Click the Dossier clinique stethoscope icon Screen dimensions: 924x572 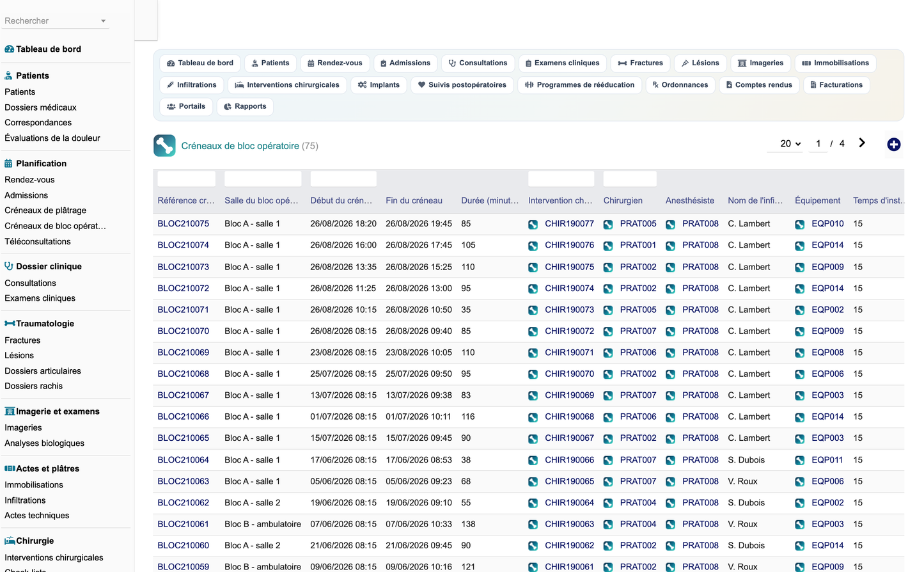9,266
